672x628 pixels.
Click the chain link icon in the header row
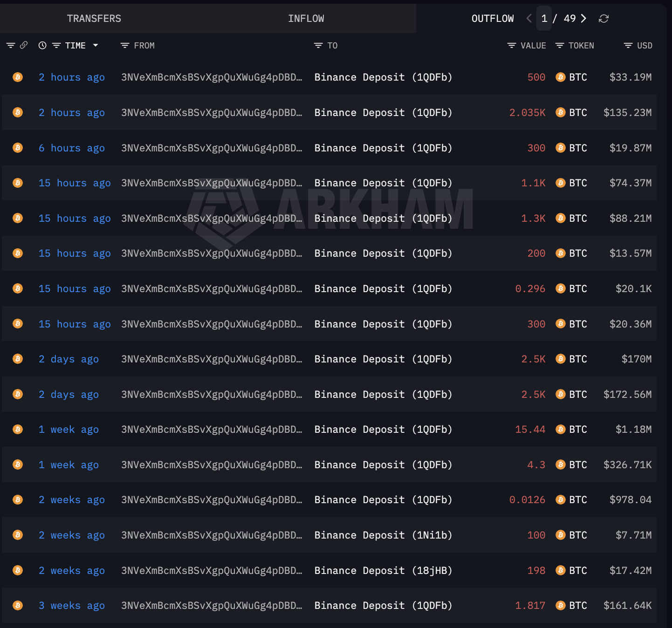pos(24,45)
